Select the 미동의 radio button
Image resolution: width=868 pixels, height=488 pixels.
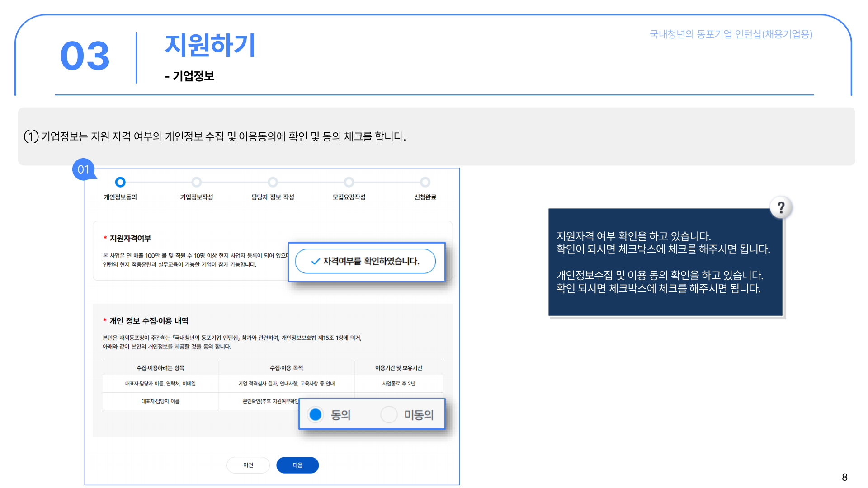[389, 414]
